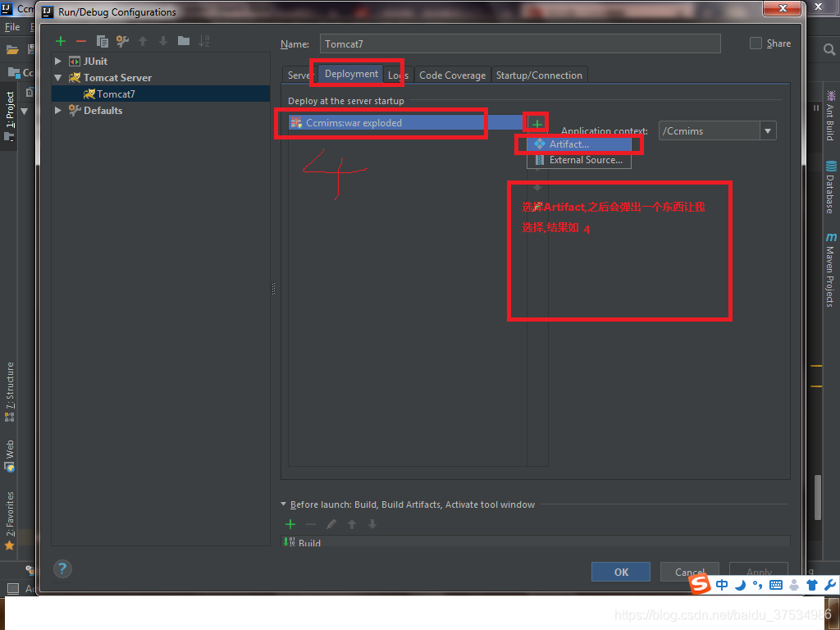Enable the Share checkbox
This screenshot has height=630, width=840.
click(756, 43)
